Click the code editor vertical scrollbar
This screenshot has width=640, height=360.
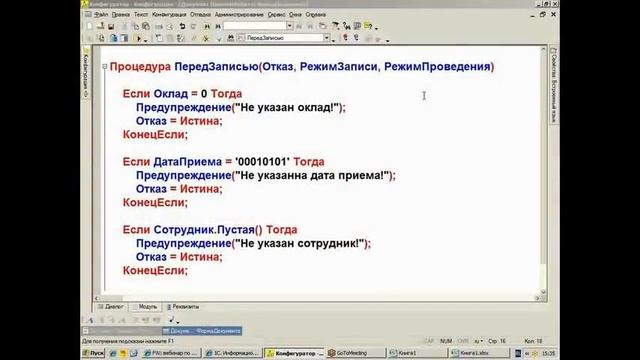click(x=543, y=170)
